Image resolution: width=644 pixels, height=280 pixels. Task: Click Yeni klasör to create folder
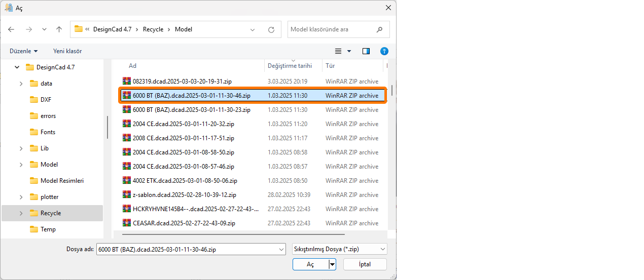coord(67,51)
